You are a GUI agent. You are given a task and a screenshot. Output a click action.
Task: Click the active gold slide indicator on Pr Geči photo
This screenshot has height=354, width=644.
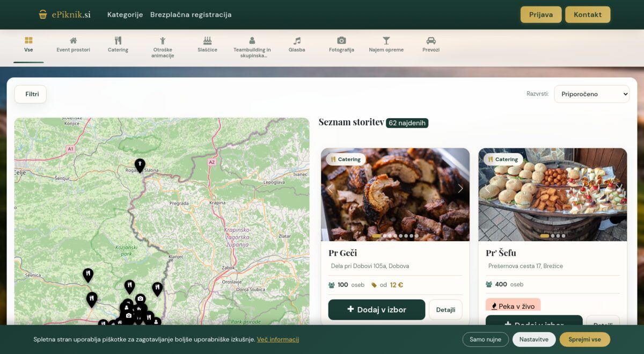[x=376, y=236]
